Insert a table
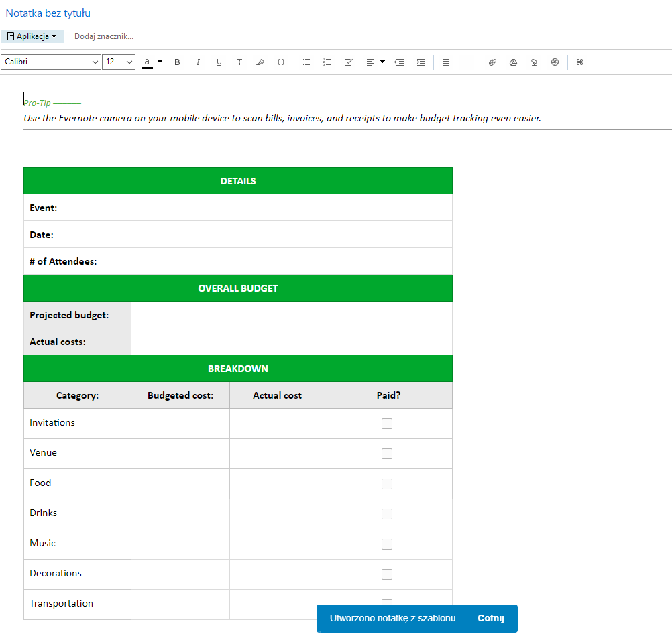 pos(446,62)
